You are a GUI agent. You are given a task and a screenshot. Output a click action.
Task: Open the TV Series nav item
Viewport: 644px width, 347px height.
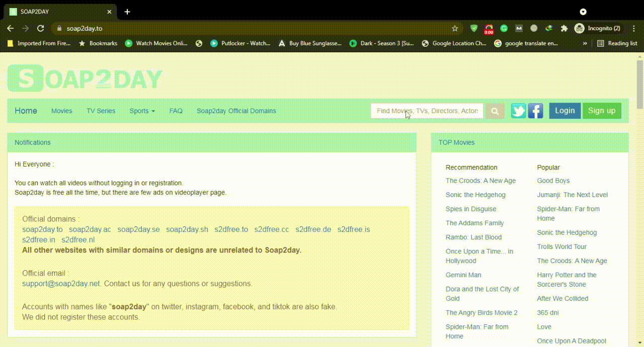(101, 111)
